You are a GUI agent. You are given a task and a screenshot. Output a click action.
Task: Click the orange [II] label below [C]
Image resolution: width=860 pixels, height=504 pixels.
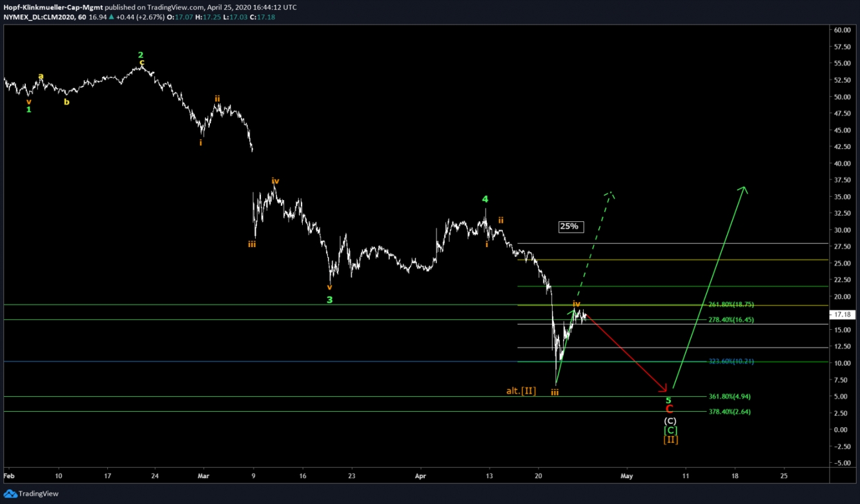(670, 440)
